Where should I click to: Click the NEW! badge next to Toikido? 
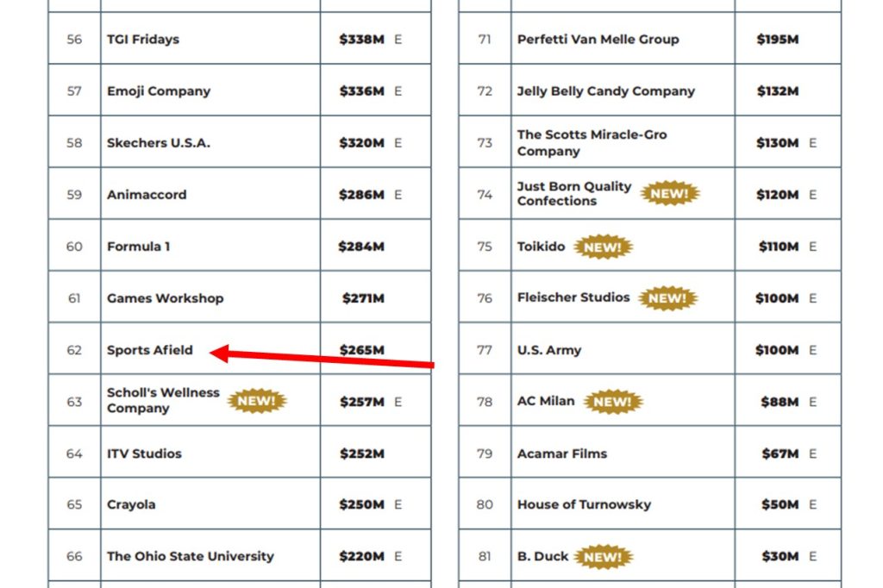603,247
